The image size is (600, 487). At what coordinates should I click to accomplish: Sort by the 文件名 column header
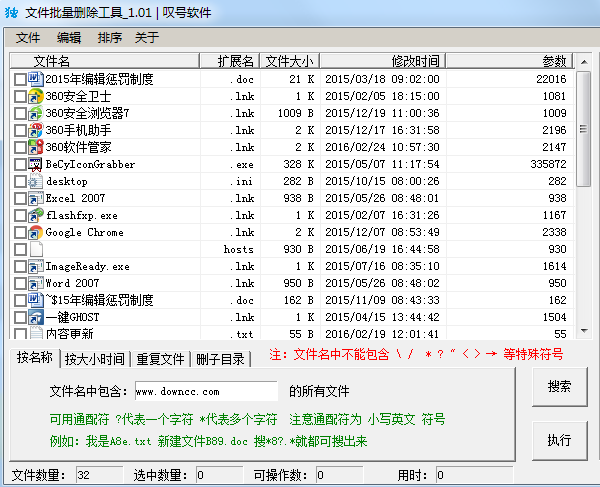(105, 61)
